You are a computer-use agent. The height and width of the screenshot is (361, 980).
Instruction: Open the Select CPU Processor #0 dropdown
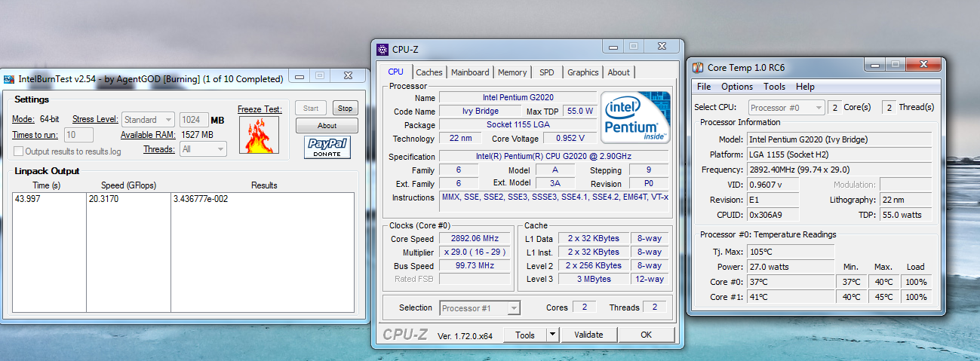786,108
